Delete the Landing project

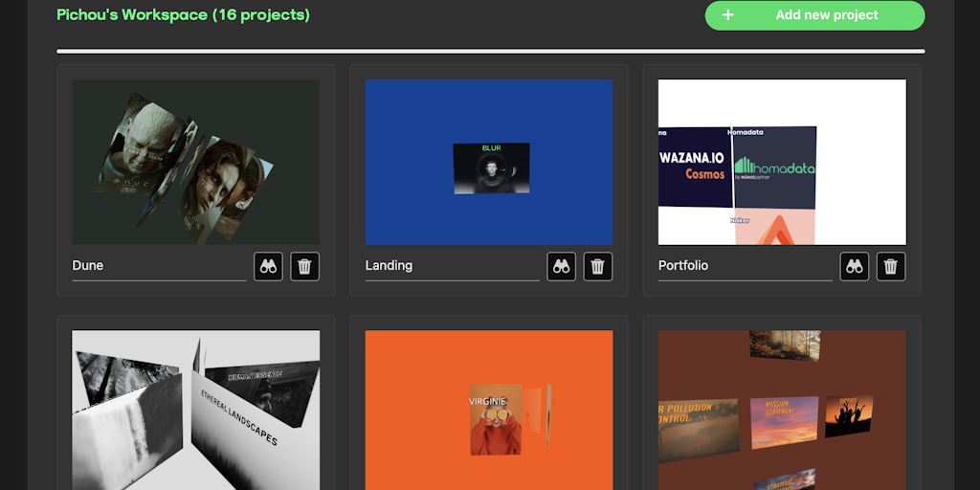[597, 266]
